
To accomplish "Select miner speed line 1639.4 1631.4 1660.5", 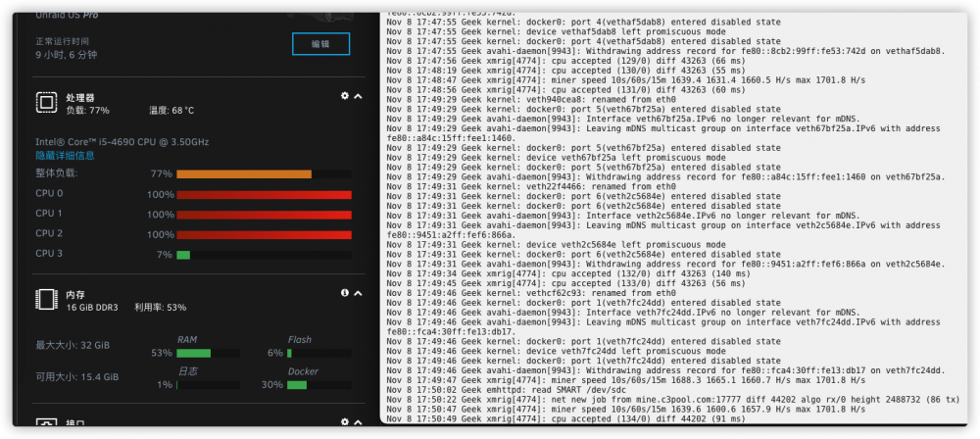I will click(625, 80).
